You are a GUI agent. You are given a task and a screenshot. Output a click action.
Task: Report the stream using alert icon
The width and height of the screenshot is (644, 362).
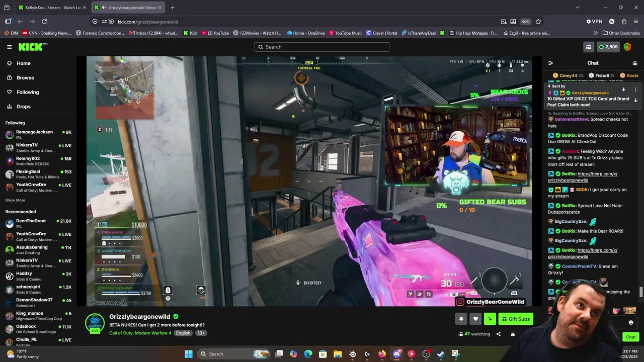click(x=513, y=334)
